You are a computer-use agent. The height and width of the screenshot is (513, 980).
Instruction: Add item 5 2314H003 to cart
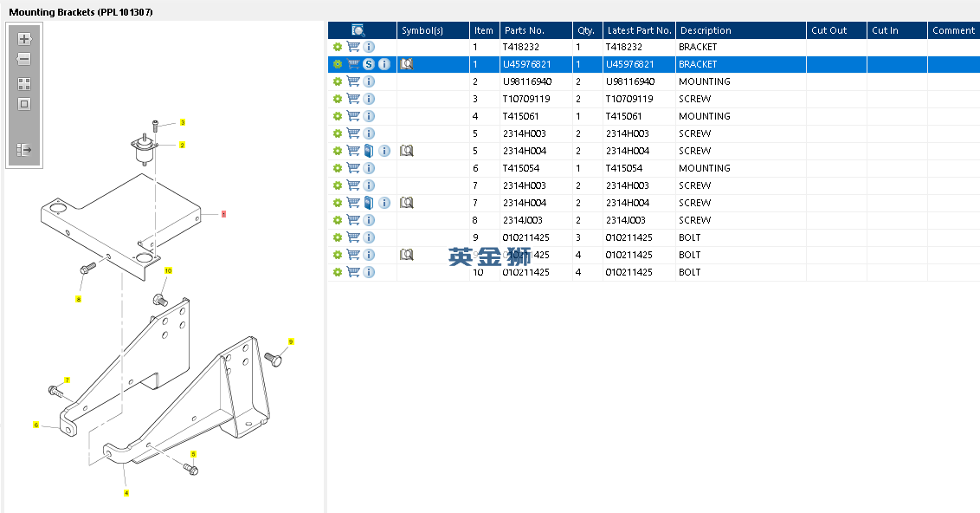point(353,133)
